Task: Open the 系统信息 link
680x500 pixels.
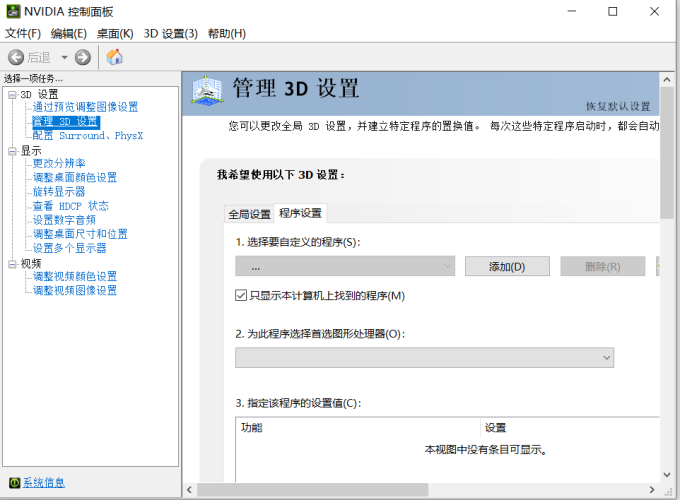Action: 43,483
